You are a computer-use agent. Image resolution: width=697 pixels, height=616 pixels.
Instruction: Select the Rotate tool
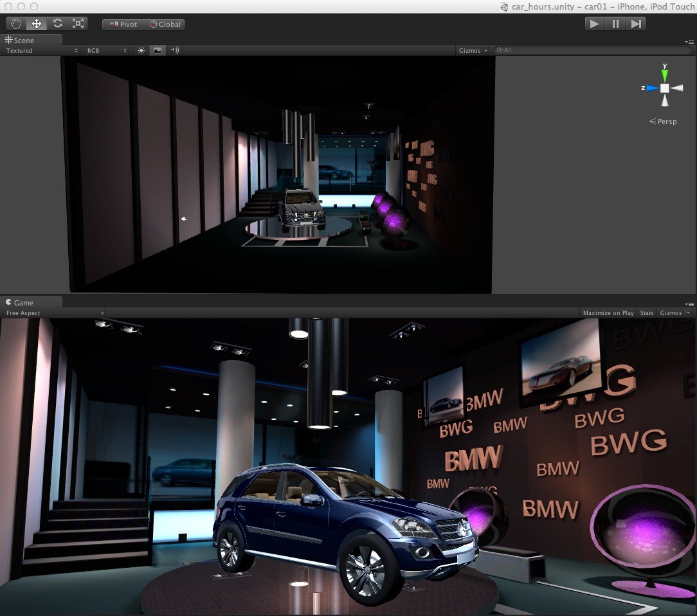[57, 24]
